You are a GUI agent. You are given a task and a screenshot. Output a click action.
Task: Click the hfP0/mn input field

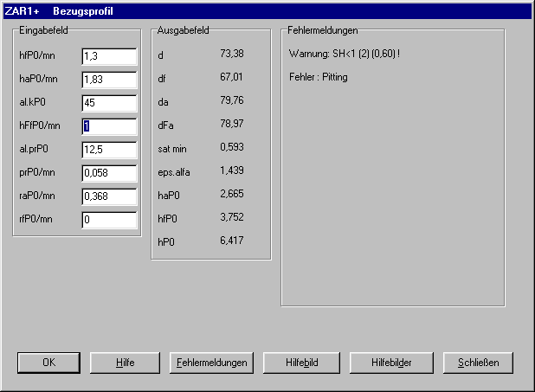click(109, 57)
